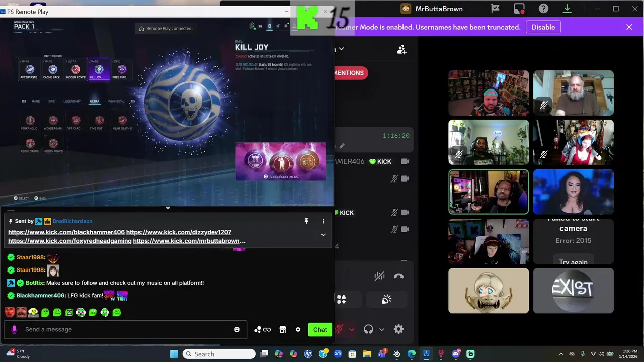Open the mrbuttabrown Kick link
644x362 pixels.
[189, 241]
